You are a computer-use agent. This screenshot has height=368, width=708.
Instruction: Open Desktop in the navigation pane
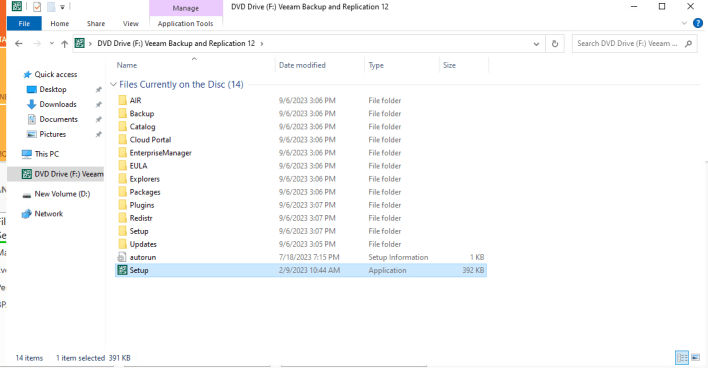(53, 89)
